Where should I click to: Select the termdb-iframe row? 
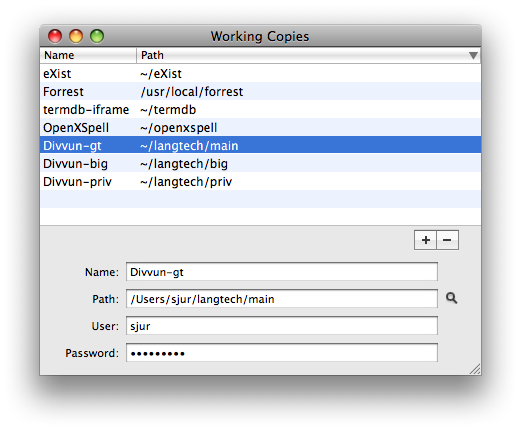click(x=260, y=110)
